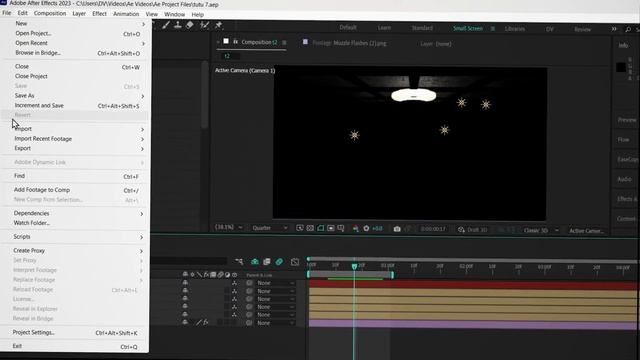Switch to the Libraries workspace

click(x=515, y=29)
